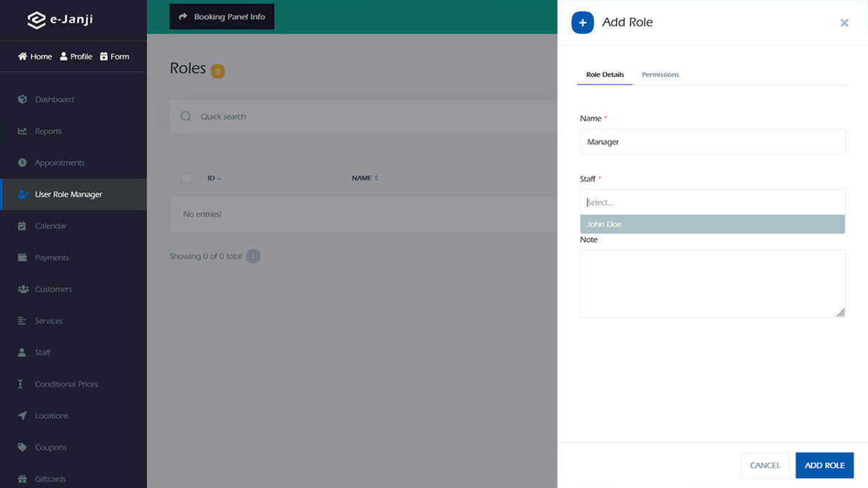Click the share arrow icon on Booking Panel Info
This screenshot has width=868, height=488.
coord(183,17)
